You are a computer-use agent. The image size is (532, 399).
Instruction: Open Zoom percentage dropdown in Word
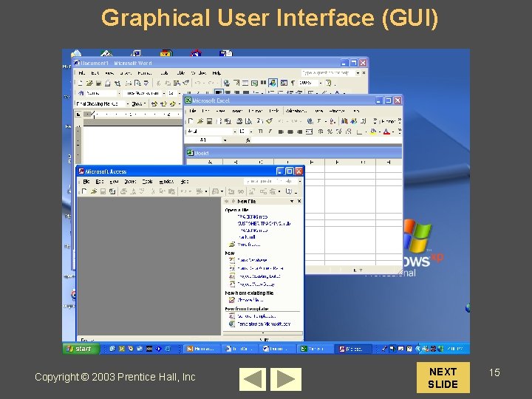pos(320,83)
